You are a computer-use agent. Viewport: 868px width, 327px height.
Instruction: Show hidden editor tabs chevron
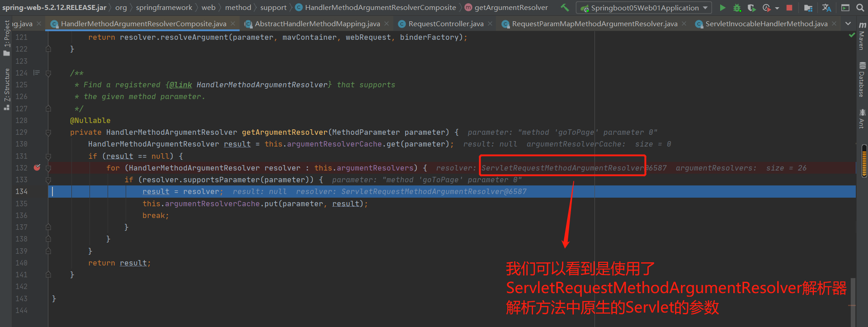click(848, 24)
